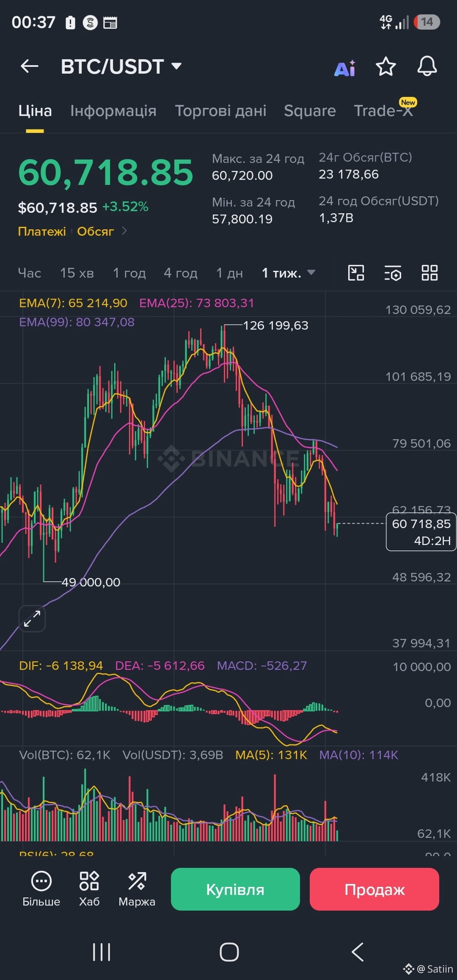Open the chart indicator settings icon
457x980 pixels.
pyautogui.click(x=393, y=273)
